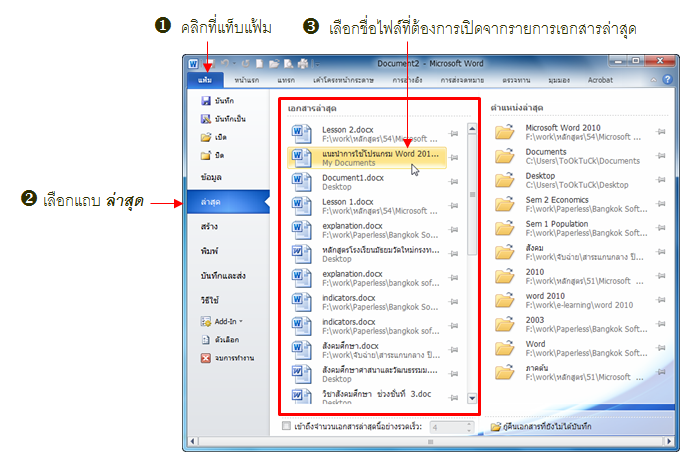The height and width of the screenshot is (454, 682).
Task: Switch to the Acrobat tab
Action: [600, 80]
